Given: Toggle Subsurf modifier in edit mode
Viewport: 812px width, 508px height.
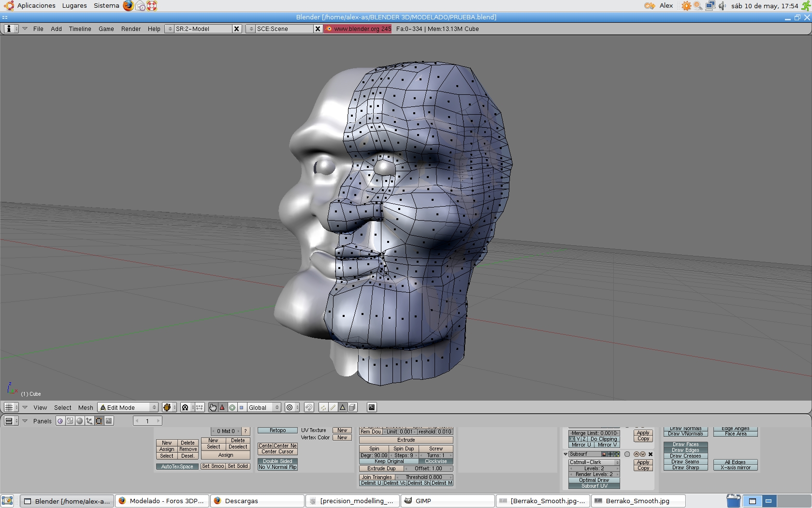Looking at the screenshot, I should (x=617, y=454).
